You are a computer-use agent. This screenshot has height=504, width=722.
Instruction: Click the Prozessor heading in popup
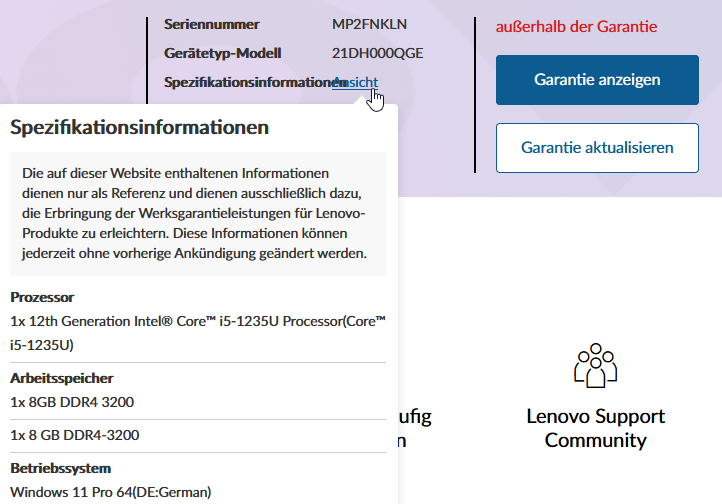[42, 297]
